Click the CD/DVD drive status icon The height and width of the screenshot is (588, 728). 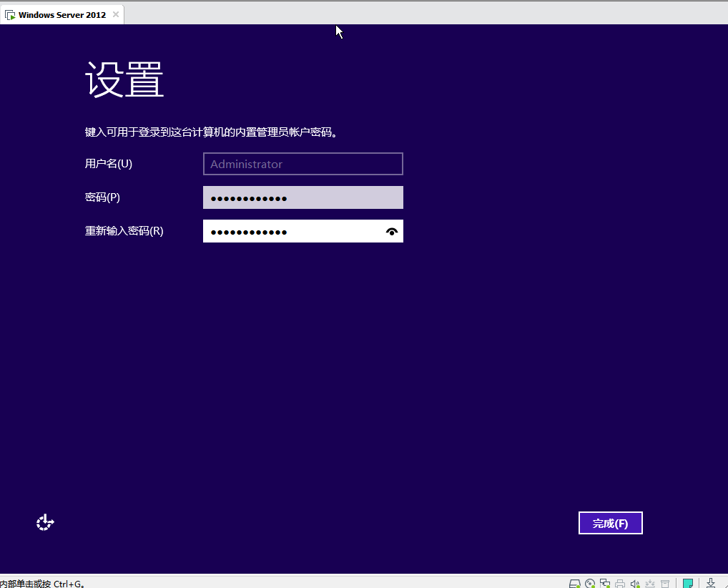(x=590, y=584)
